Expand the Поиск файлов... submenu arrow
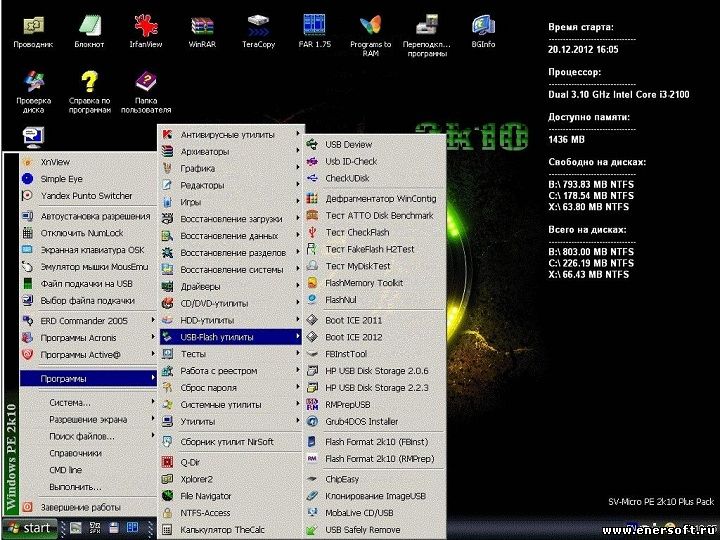720x540 pixels. [153, 436]
